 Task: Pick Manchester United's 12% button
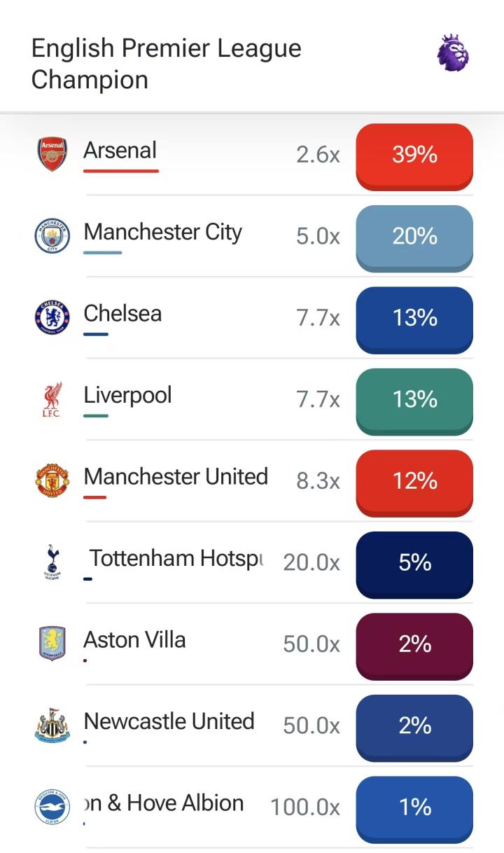click(414, 483)
